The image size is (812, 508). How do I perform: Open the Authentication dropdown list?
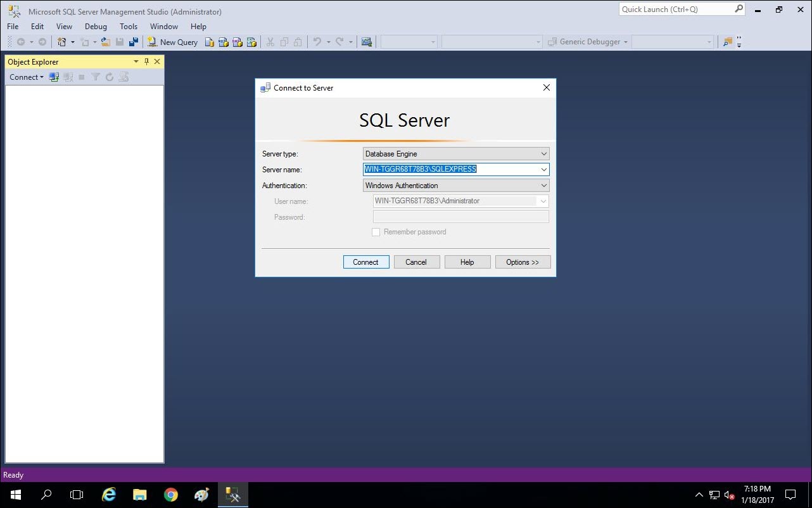[543, 186]
